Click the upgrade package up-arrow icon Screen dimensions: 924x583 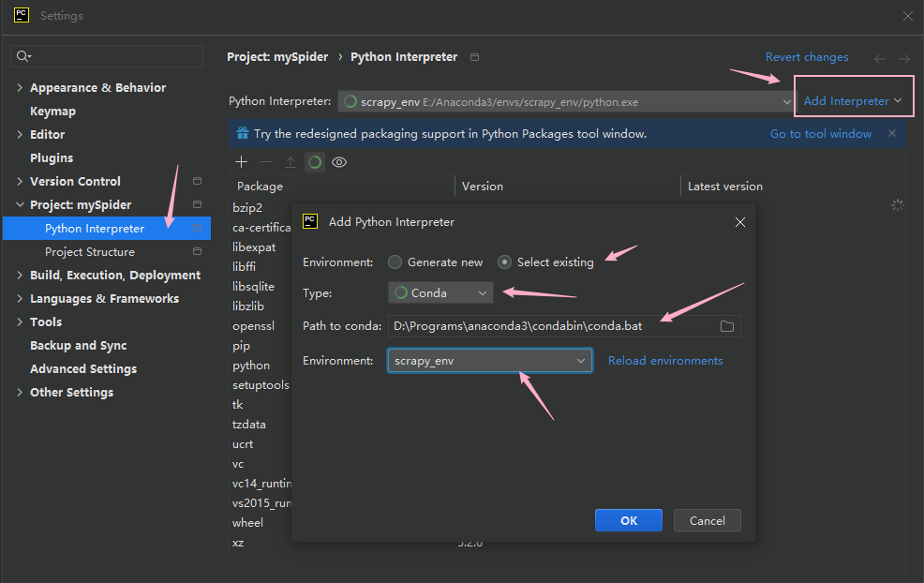(290, 162)
